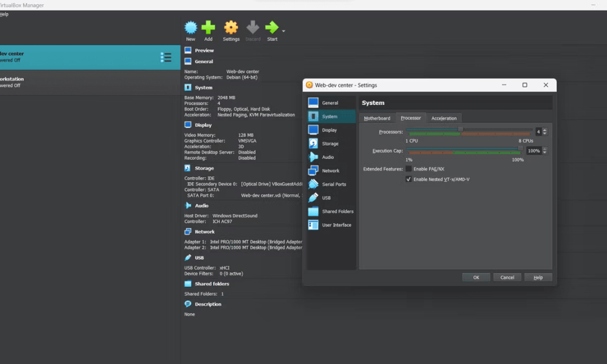Click the 'Web-dev center' name value in General
The image size is (607, 364).
pyautogui.click(x=243, y=72)
